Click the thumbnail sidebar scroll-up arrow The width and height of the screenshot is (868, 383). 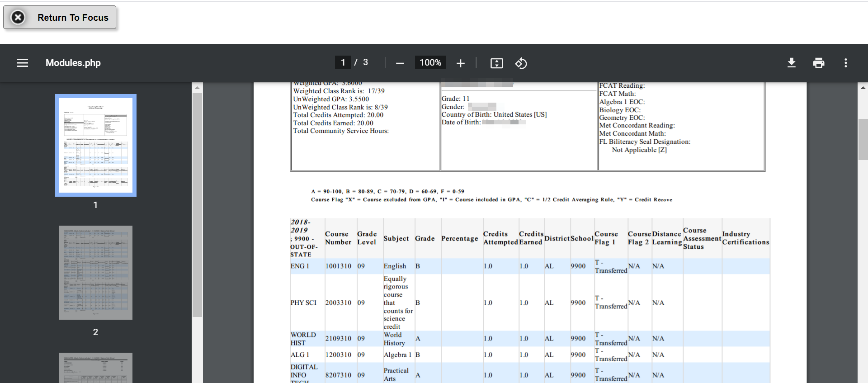click(197, 88)
